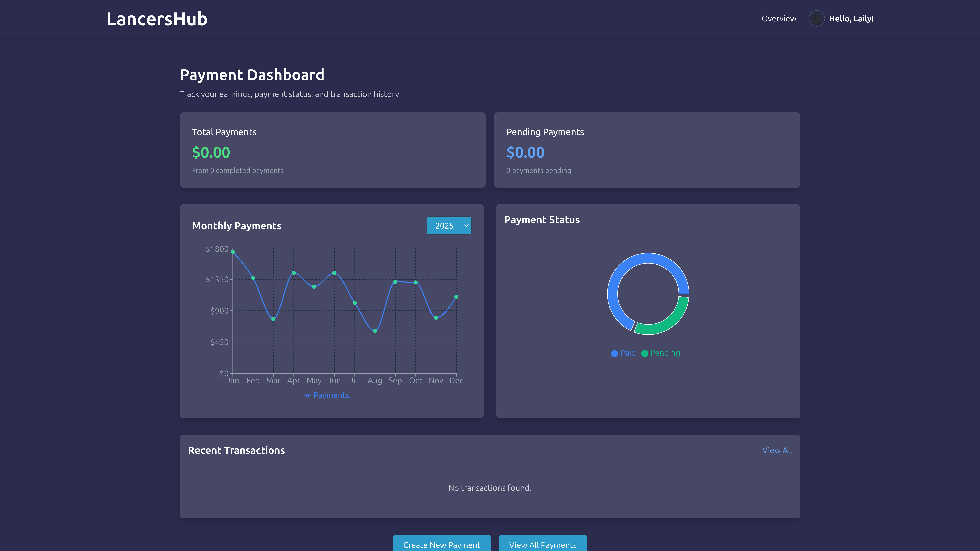Click the Nov data point
This screenshot has width=980, height=551.
(436, 318)
